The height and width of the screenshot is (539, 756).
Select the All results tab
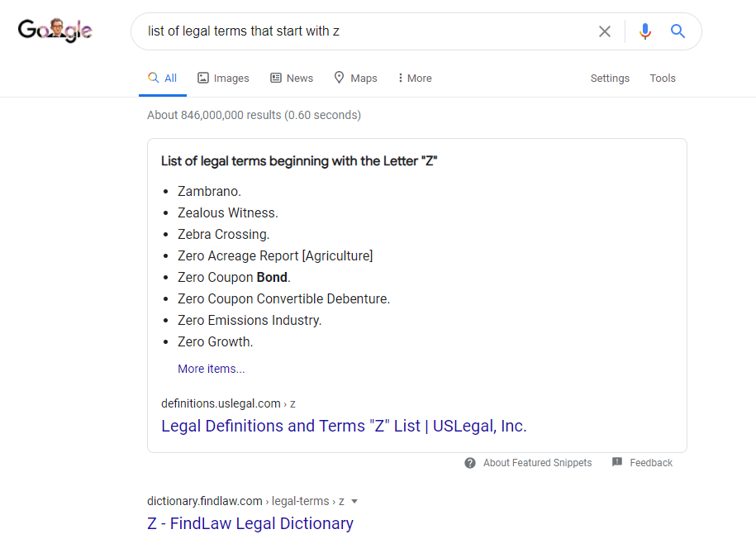tap(163, 79)
